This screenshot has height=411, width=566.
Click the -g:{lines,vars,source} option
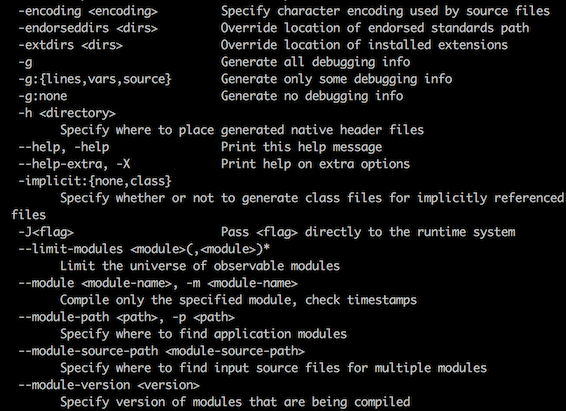pyautogui.click(x=95, y=79)
